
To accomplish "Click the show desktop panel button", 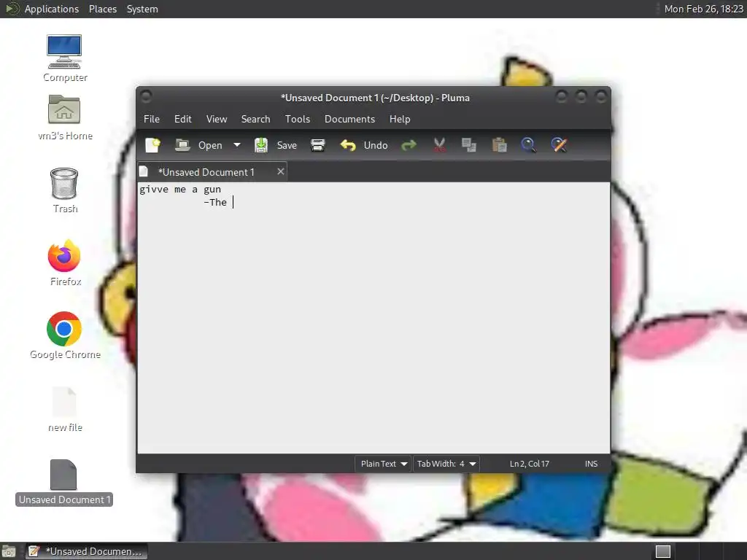I will tap(9, 551).
